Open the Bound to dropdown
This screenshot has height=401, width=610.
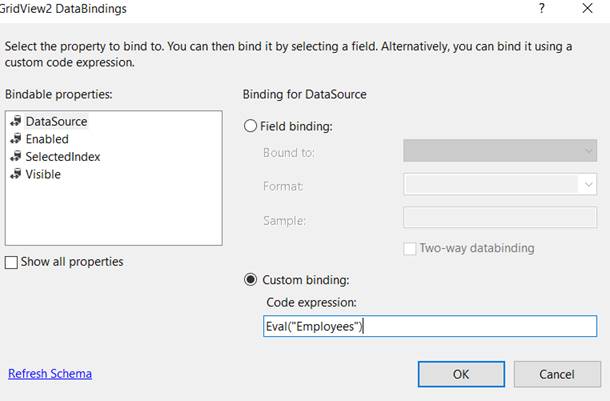[x=499, y=151]
